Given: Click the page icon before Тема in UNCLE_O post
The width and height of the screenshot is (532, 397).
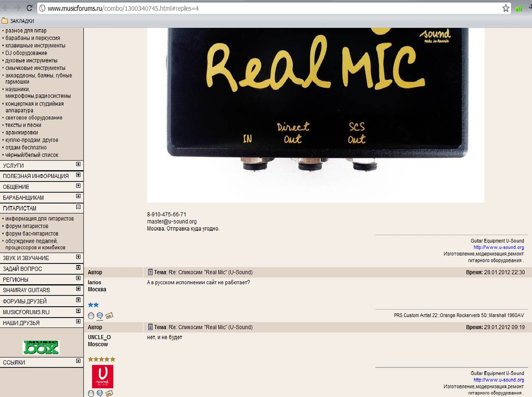Looking at the screenshot, I should (151, 327).
